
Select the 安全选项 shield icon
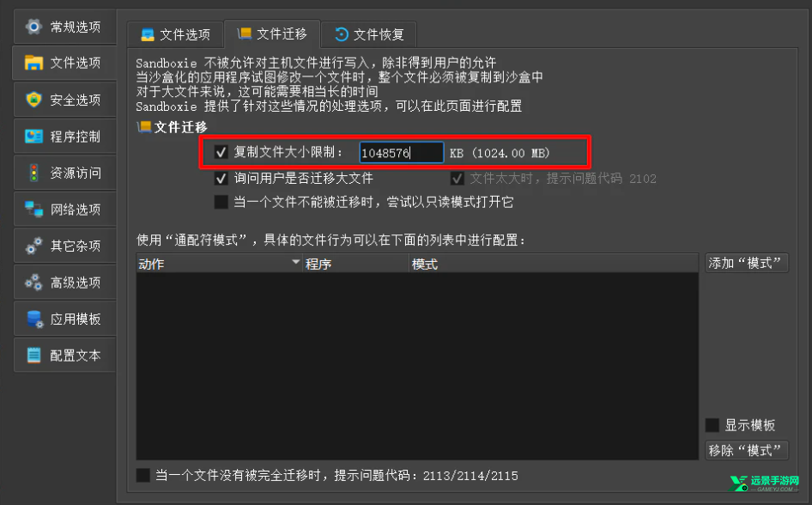33,99
